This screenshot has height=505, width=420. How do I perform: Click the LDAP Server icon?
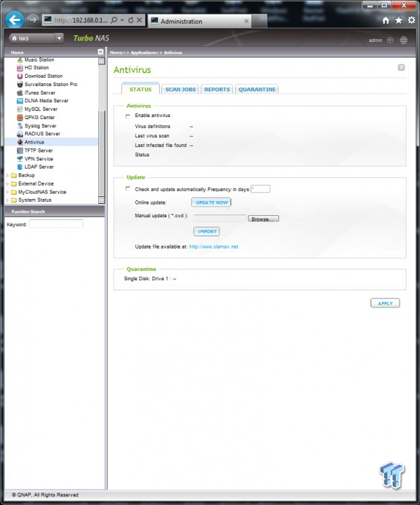(x=20, y=167)
